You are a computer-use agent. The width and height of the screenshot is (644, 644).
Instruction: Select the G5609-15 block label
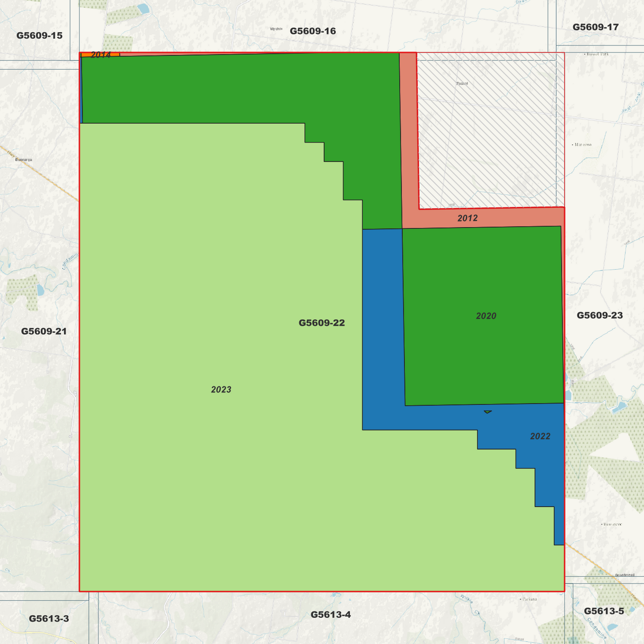(39, 35)
